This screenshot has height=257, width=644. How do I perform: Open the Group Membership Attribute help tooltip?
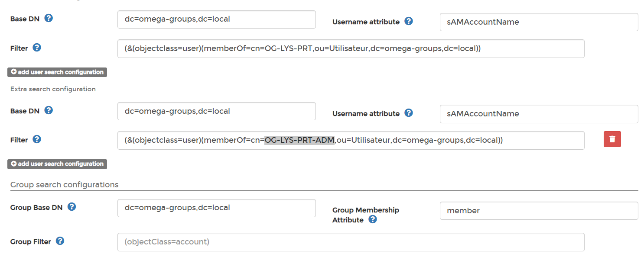[372, 219]
